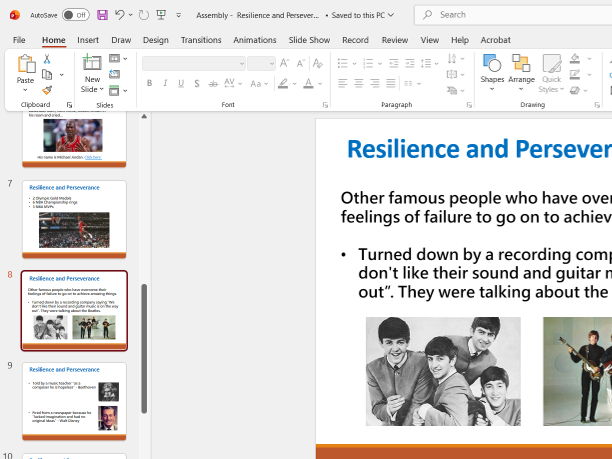Click Increase List Level icon
This screenshot has height=459, width=612.
409,63
